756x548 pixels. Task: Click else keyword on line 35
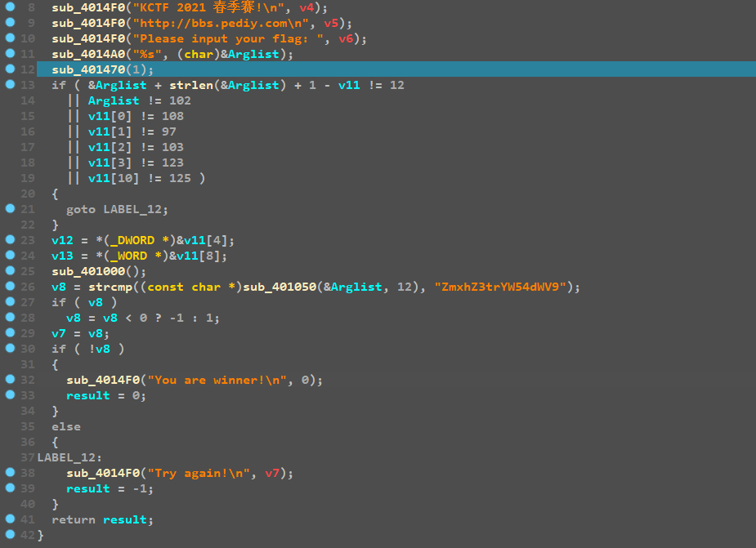pos(66,426)
